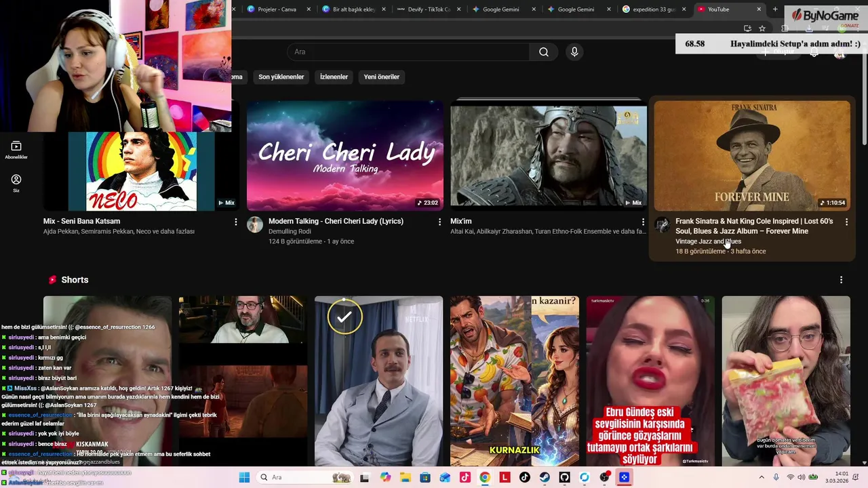Open the Short with frozen bag

(786, 381)
